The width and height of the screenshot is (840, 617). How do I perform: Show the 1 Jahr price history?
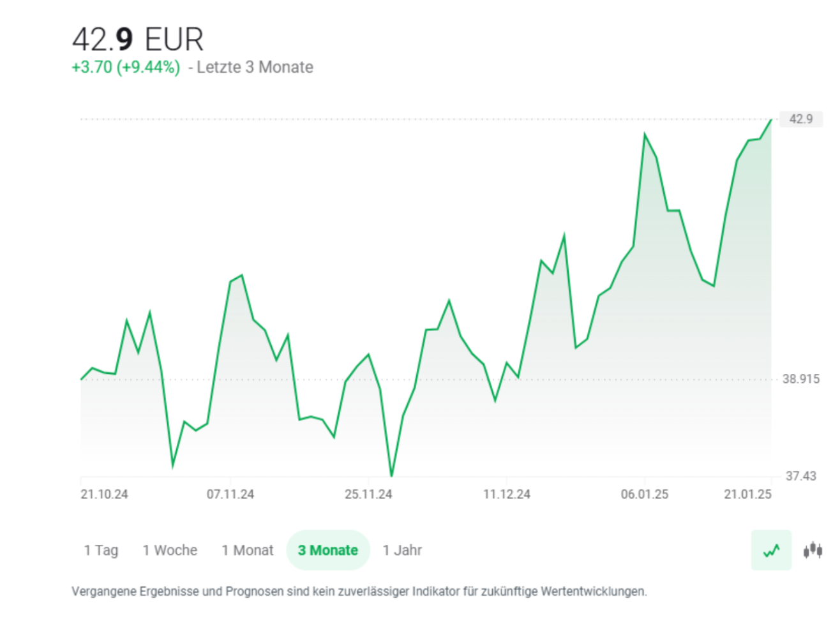pyautogui.click(x=401, y=549)
